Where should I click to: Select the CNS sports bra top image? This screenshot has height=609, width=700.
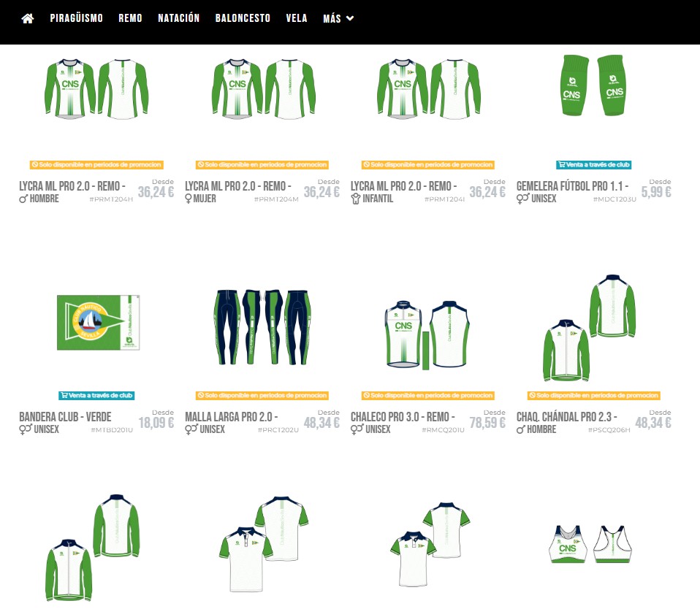pyautogui.click(x=590, y=544)
